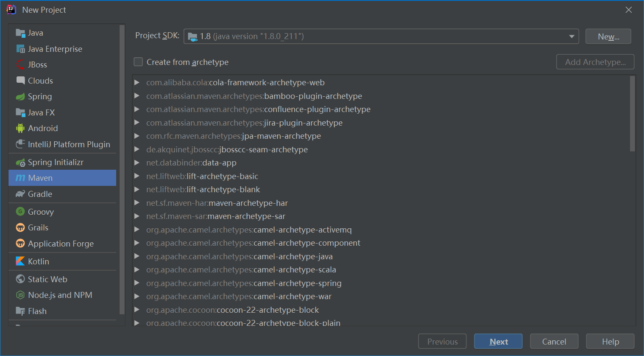
Task: Click the Clouds speech bubble icon
Action: (x=20, y=81)
